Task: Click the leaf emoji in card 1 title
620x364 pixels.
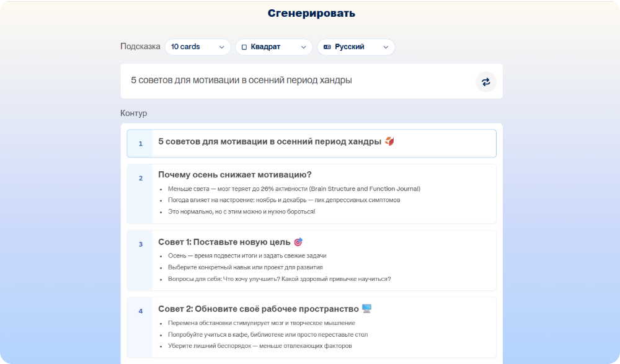Action: tap(389, 141)
